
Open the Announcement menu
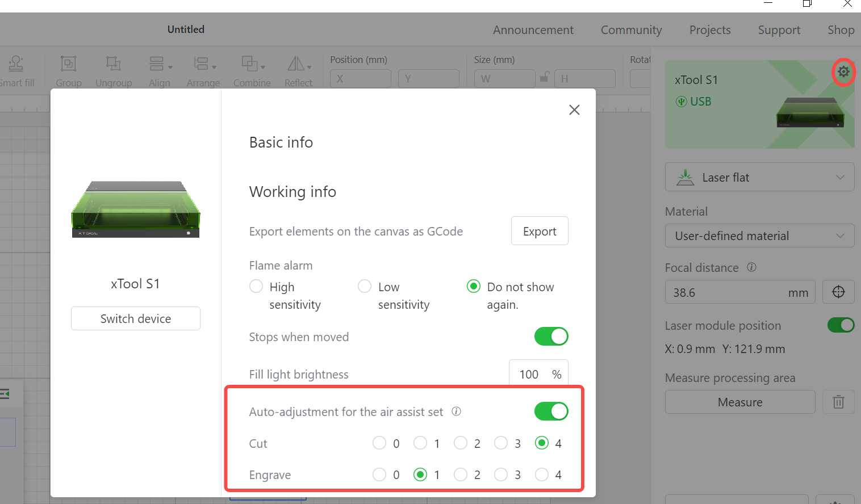click(533, 30)
